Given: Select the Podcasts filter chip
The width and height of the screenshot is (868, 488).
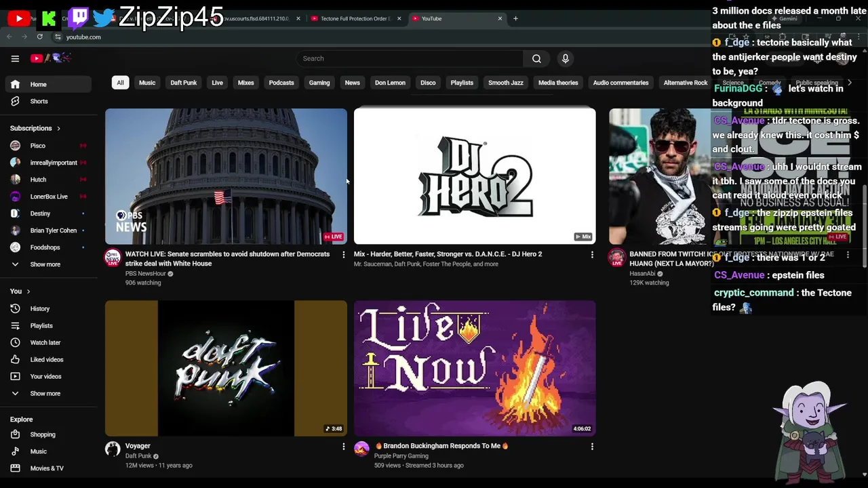Looking at the screenshot, I should point(281,83).
